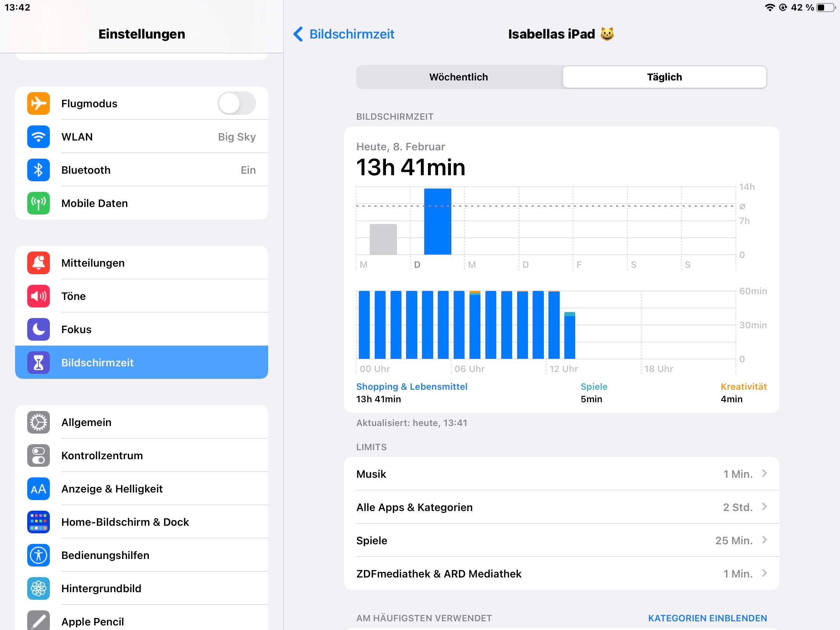Open Mitteilungen via red bell icon
Image resolution: width=840 pixels, height=630 pixels.
click(39, 263)
